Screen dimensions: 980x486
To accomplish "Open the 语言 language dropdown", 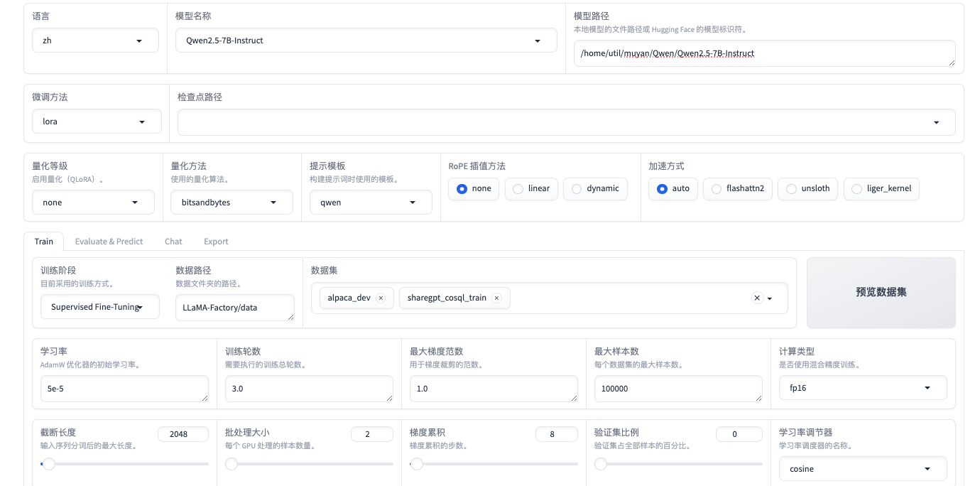I will click(x=95, y=40).
